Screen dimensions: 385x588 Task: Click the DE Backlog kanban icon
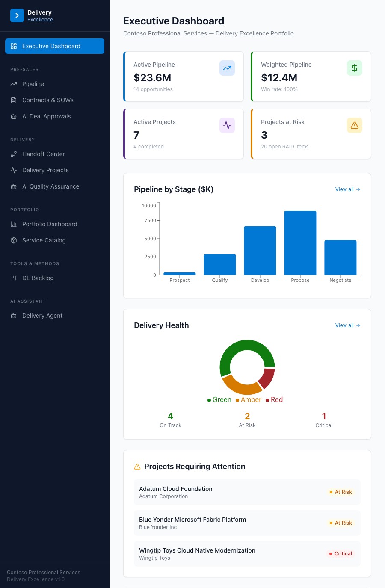coord(14,278)
